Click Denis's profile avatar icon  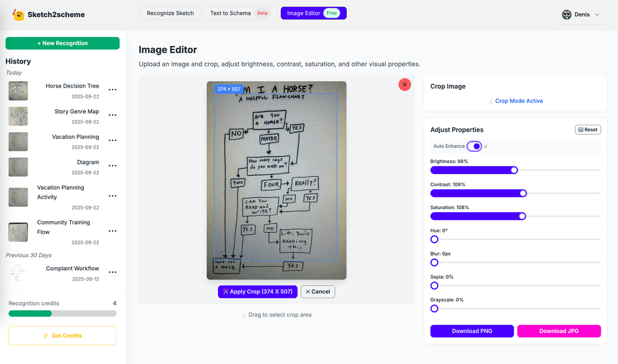pyautogui.click(x=567, y=14)
